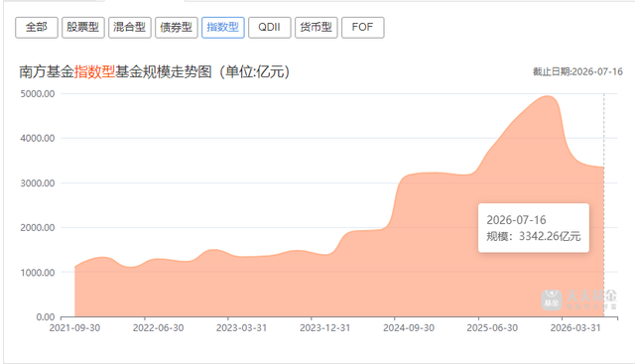The height and width of the screenshot is (364, 635).
Task: Click the dashed vertical cursor line in chart
Action: click(x=604, y=205)
